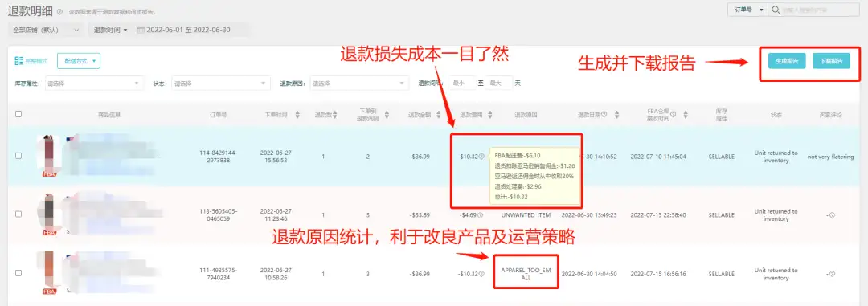This screenshot has width=868, height=306.
Task: Click info icon next to -$10.32 in first row
Action: tap(481, 157)
